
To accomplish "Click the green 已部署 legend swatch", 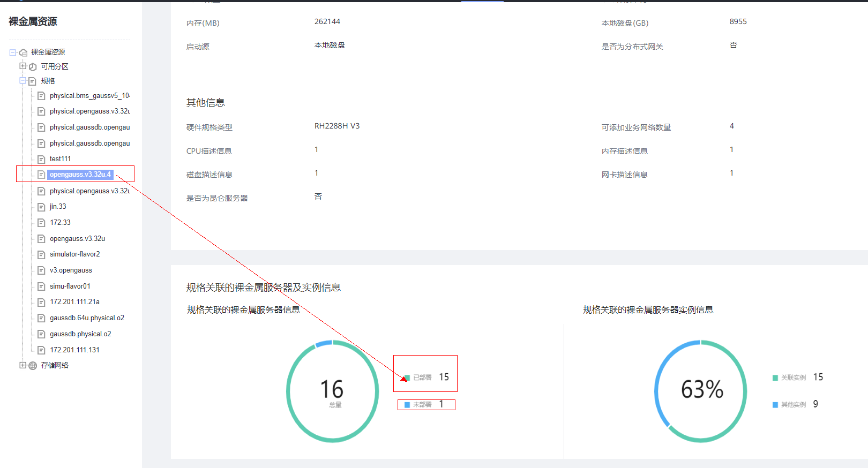I will point(407,378).
